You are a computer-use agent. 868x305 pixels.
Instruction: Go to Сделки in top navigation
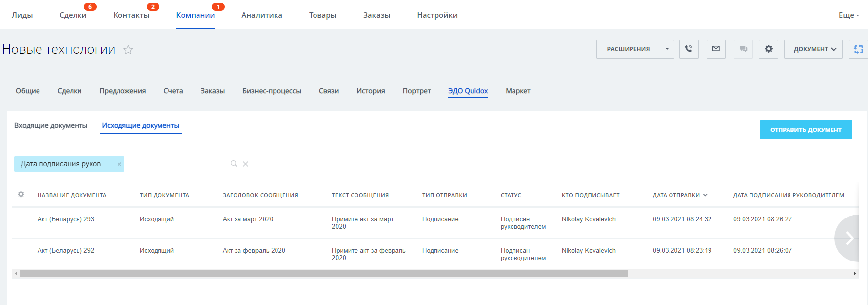pyautogui.click(x=73, y=15)
